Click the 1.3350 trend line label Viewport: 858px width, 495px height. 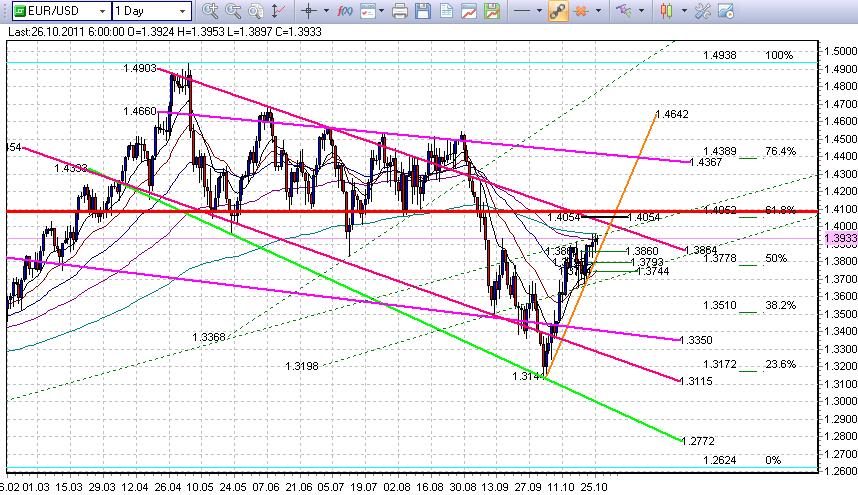click(x=696, y=340)
